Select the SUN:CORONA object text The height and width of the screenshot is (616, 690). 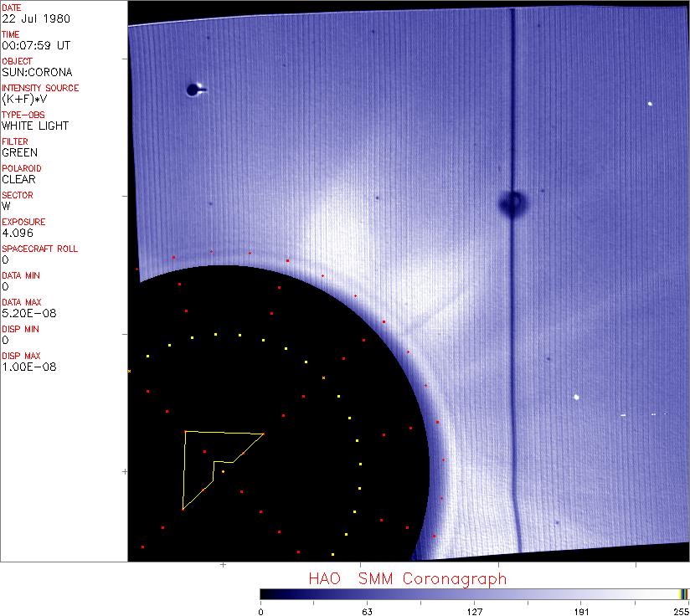pyautogui.click(x=37, y=72)
